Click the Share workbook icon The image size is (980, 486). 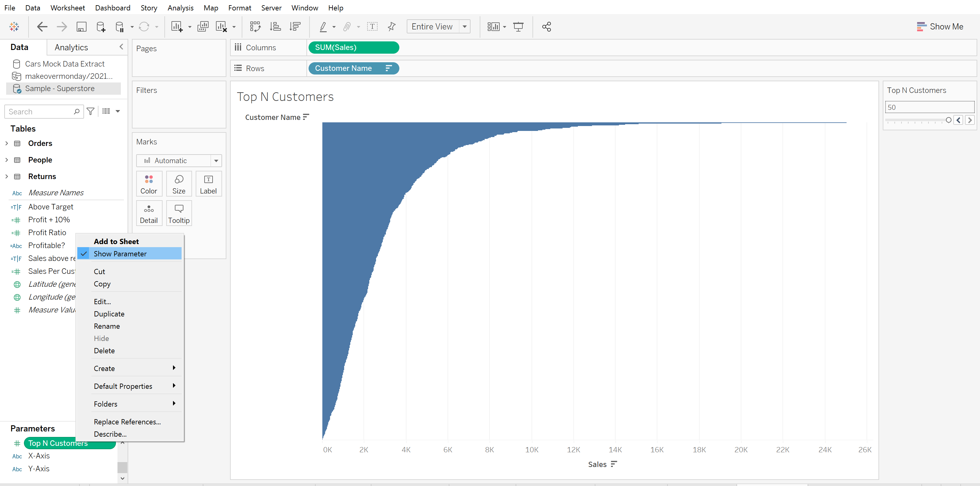pyautogui.click(x=547, y=27)
